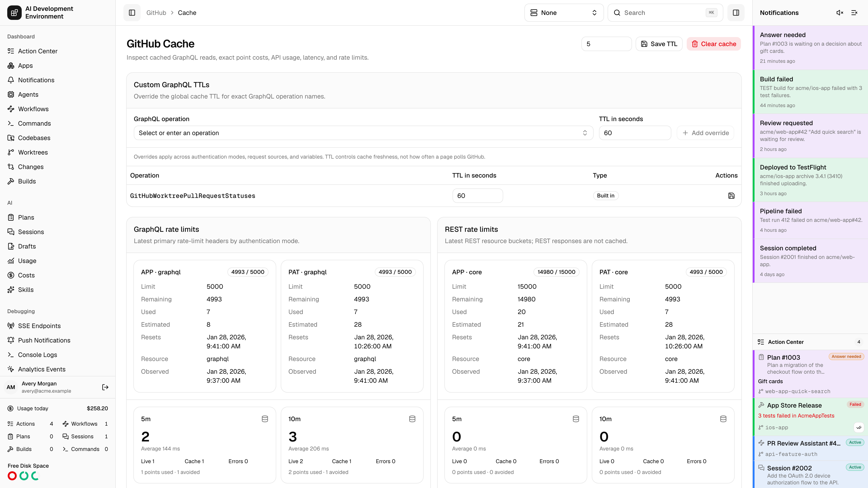Go to Changes page
The height and width of the screenshot is (488, 868).
(58, 167)
